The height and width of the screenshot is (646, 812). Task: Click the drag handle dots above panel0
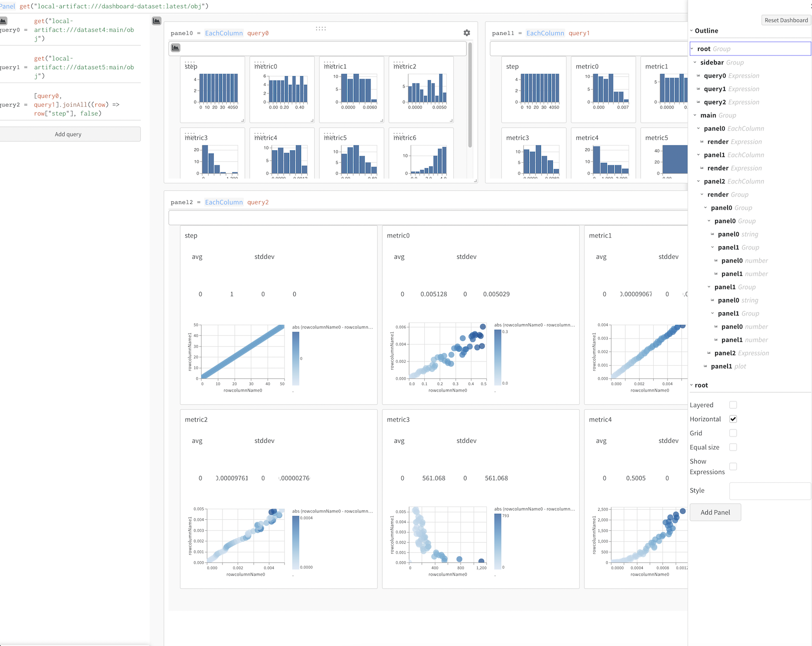pyautogui.click(x=321, y=28)
